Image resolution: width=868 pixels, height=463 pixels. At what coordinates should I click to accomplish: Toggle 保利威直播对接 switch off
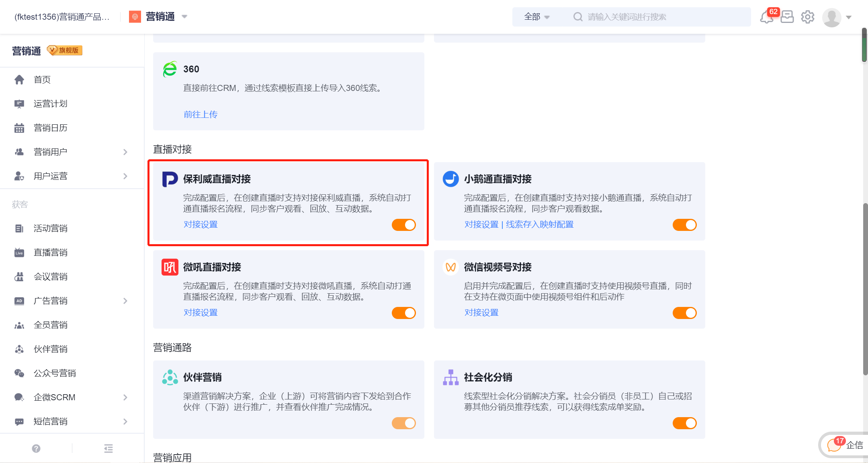(x=404, y=225)
